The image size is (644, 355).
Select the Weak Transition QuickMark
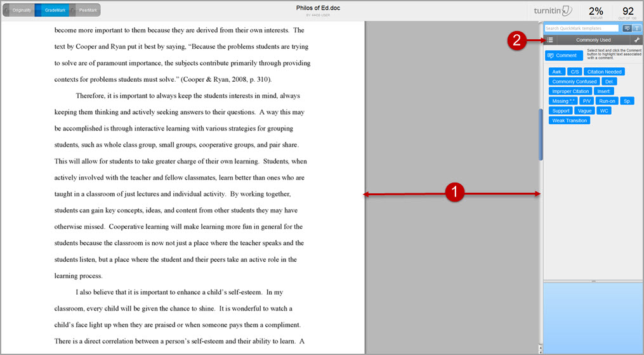(x=569, y=120)
